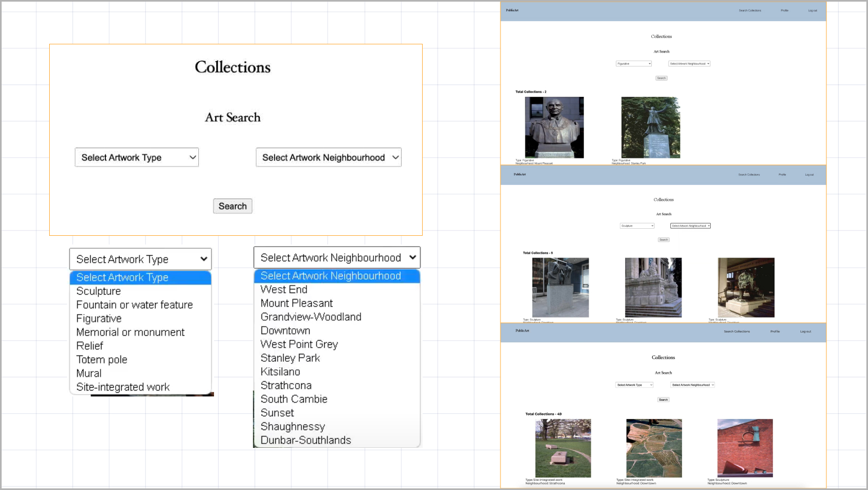Image resolution: width=868 pixels, height=490 pixels.
Task: Open Sculpture type dropdown on middle results page
Action: [x=637, y=226]
